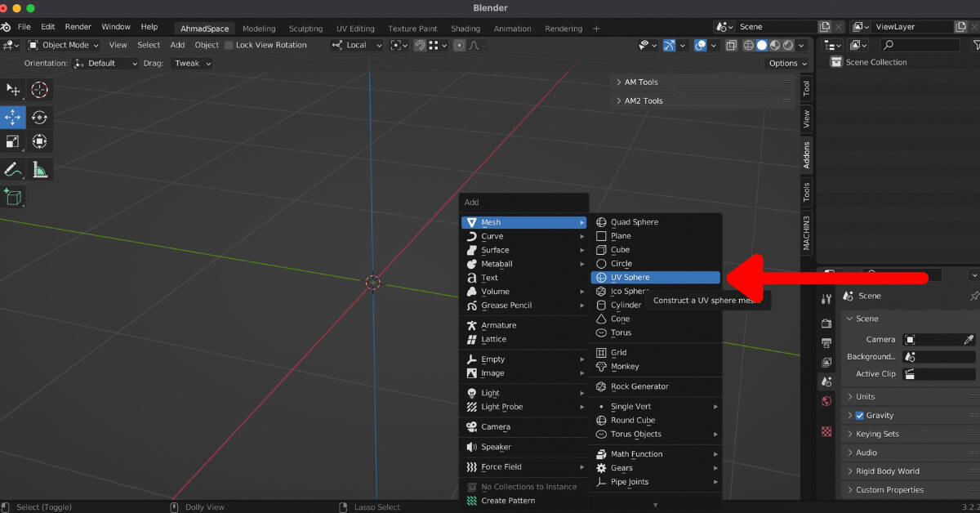The width and height of the screenshot is (980, 513).
Task: Click the Blender logo icon
Action: [x=7, y=27]
